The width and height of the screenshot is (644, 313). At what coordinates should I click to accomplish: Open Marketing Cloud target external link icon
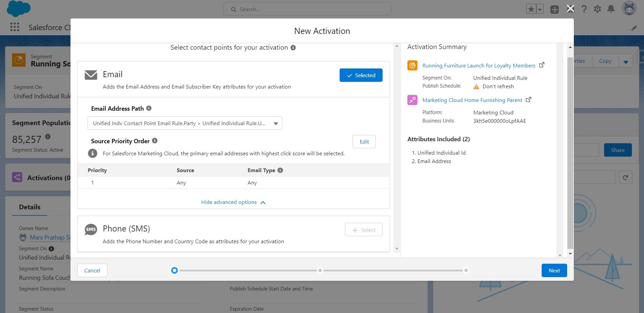[x=529, y=100]
